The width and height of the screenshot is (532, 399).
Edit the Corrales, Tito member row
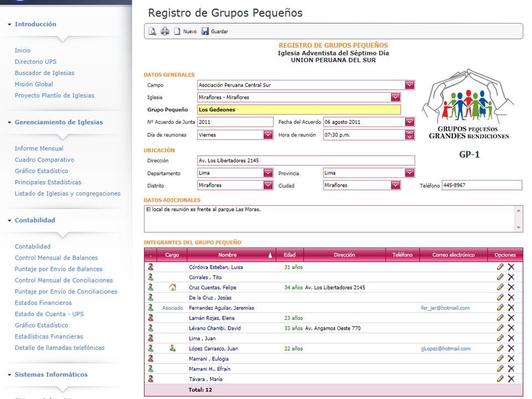tap(500, 277)
